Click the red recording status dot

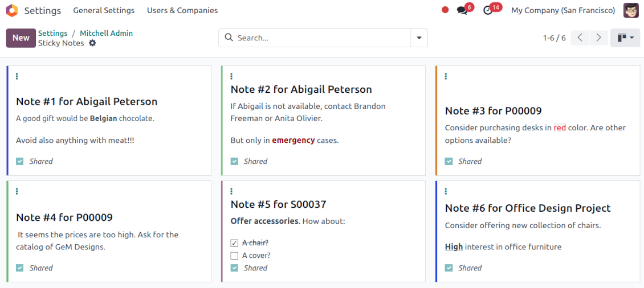445,10
